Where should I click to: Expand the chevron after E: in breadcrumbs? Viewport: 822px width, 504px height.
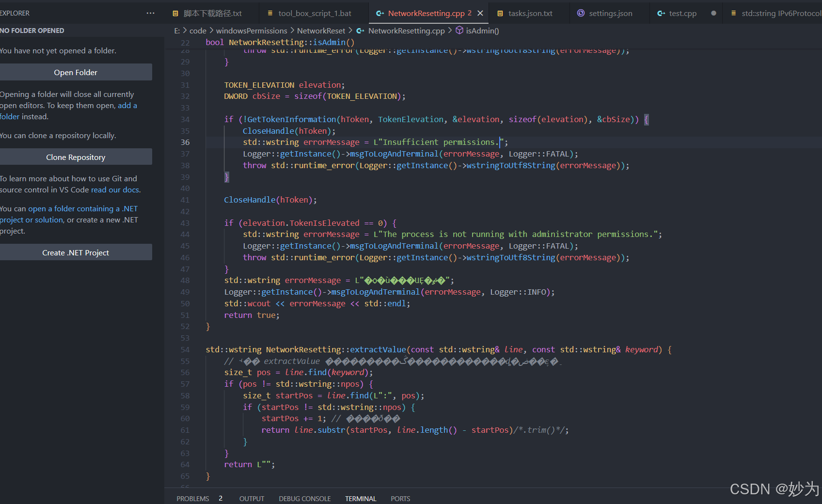tap(184, 31)
